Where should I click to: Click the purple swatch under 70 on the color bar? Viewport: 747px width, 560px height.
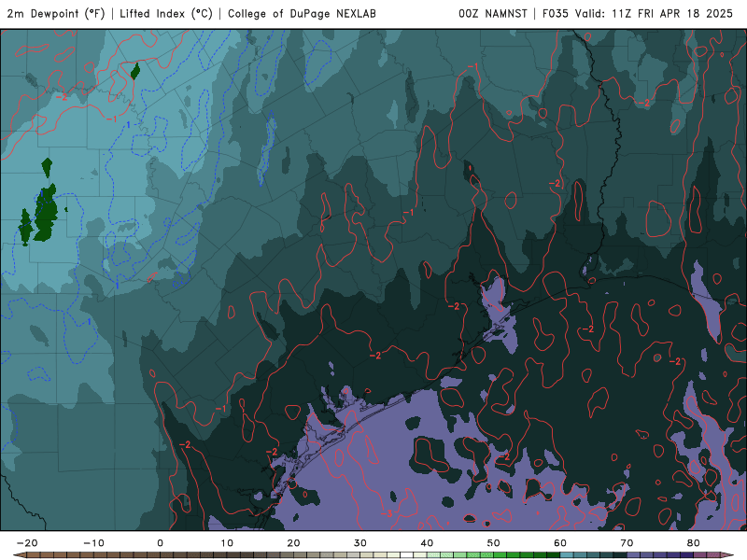point(633,554)
